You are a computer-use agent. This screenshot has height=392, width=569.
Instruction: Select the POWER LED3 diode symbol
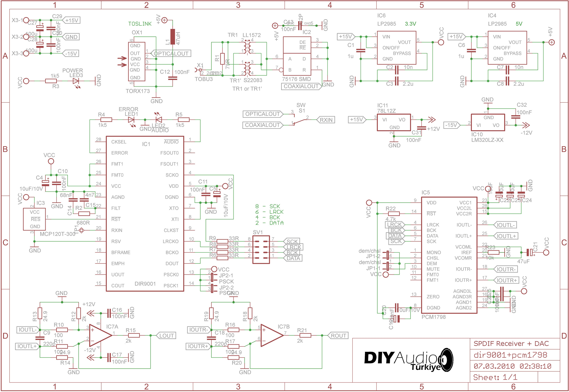(76, 81)
